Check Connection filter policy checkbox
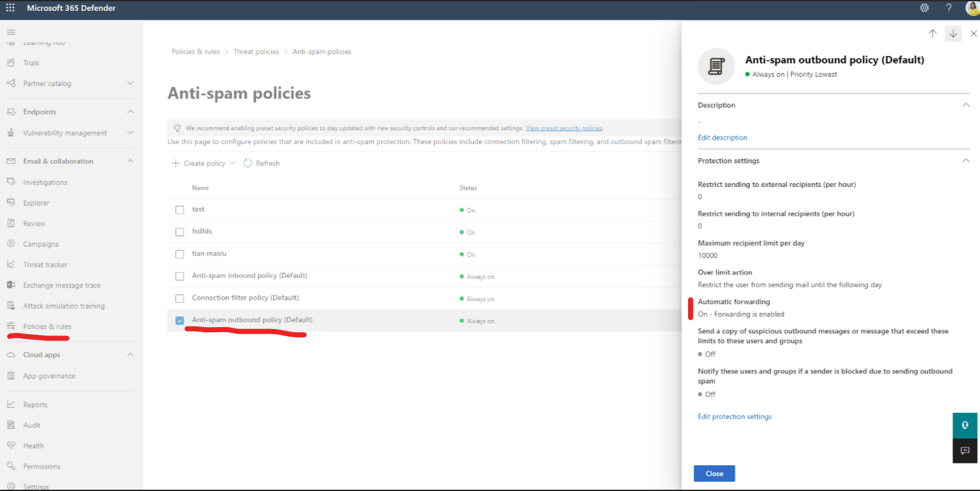This screenshot has height=491, width=980. pos(180,298)
